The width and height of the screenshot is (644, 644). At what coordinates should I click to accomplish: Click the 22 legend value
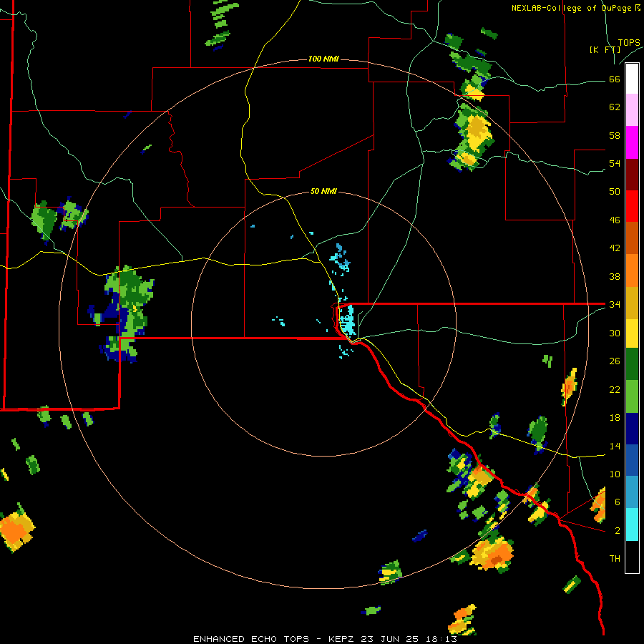615,389
